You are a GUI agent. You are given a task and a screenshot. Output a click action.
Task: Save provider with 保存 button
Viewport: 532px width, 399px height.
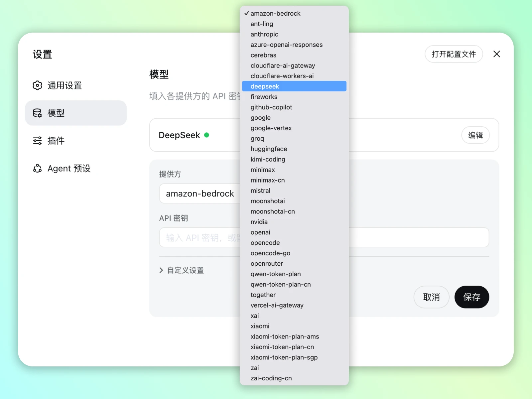point(471,297)
